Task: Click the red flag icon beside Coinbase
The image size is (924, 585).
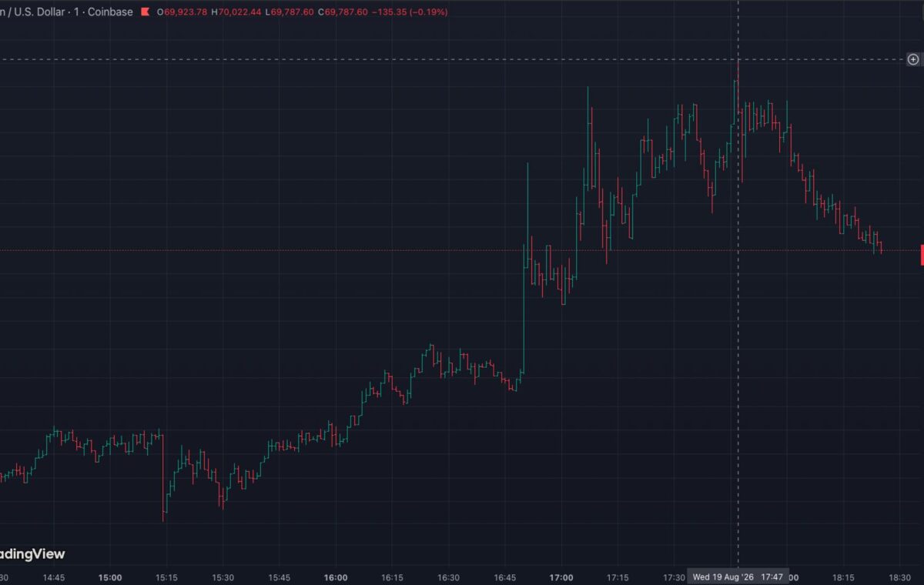Action: tap(145, 12)
